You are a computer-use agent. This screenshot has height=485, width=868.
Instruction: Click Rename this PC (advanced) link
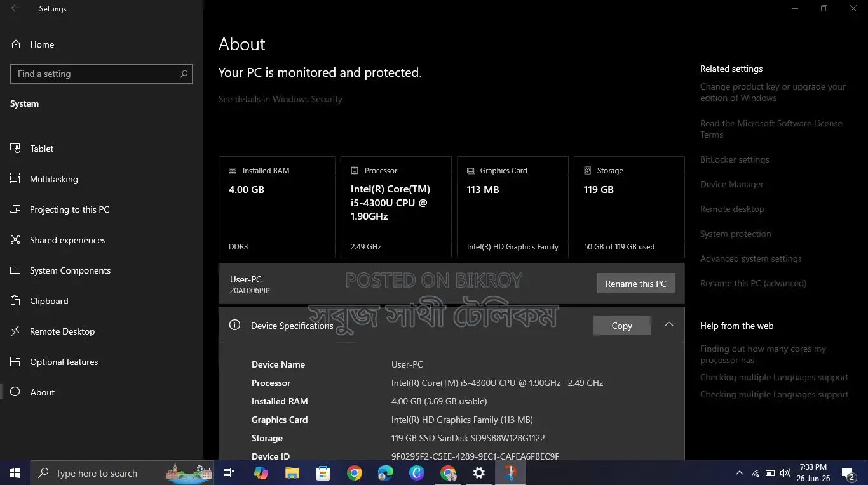click(x=753, y=283)
